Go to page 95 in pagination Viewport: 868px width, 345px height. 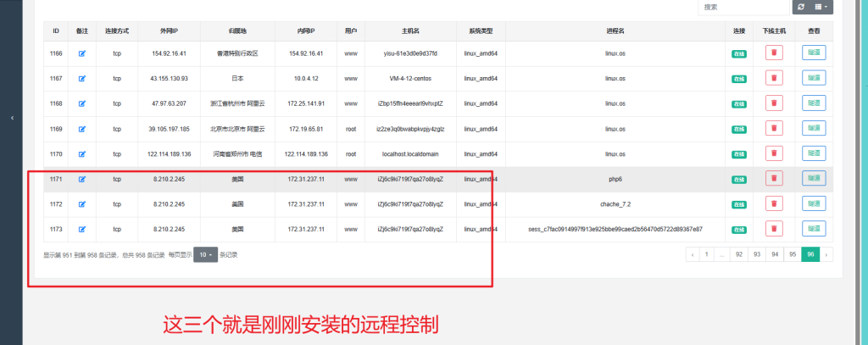pyautogui.click(x=792, y=254)
